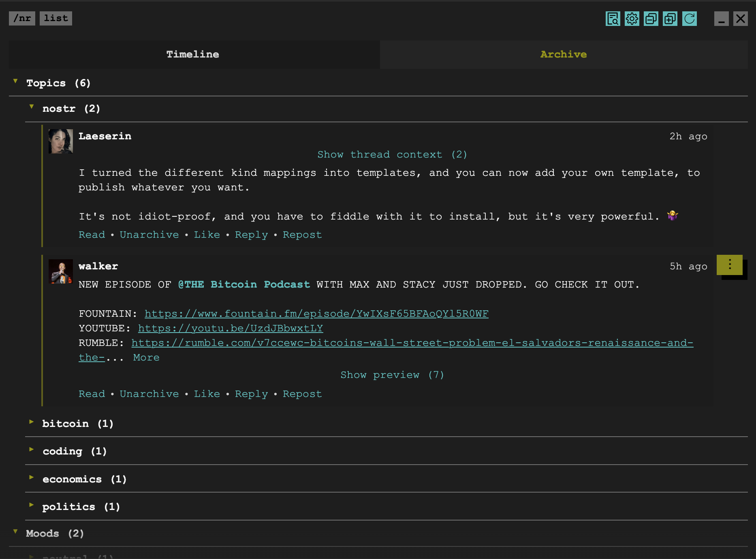Viewport: 756px width, 559px height.
Task: Open the Fountain episode link
Action: tap(316, 314)
